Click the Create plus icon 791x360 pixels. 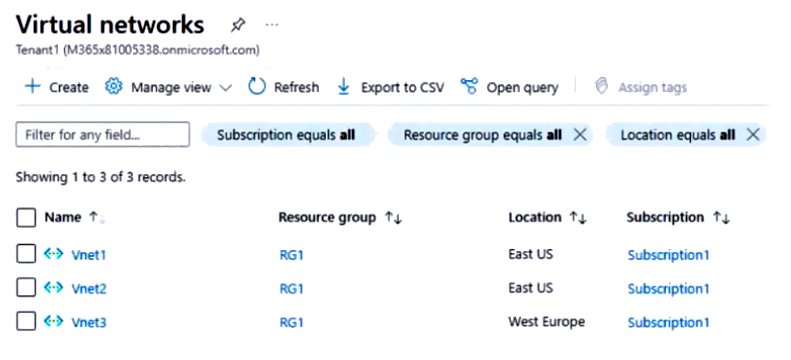32,86
